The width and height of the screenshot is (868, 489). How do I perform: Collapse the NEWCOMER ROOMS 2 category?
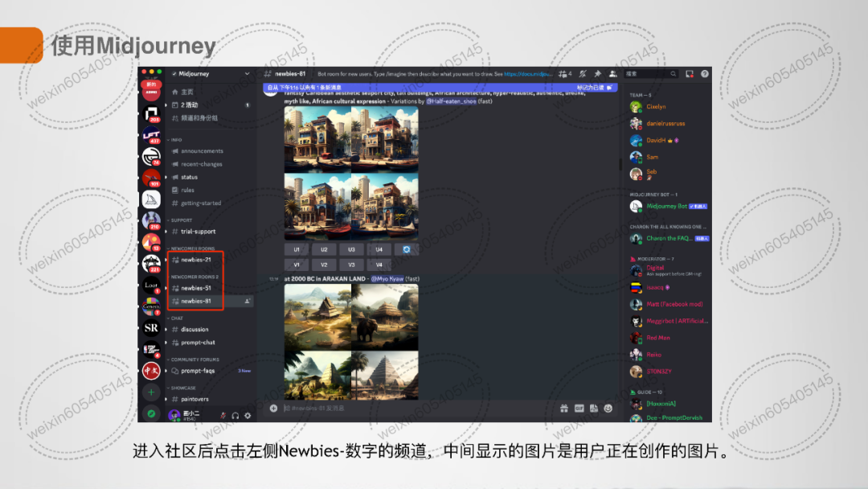click(194, 277)
